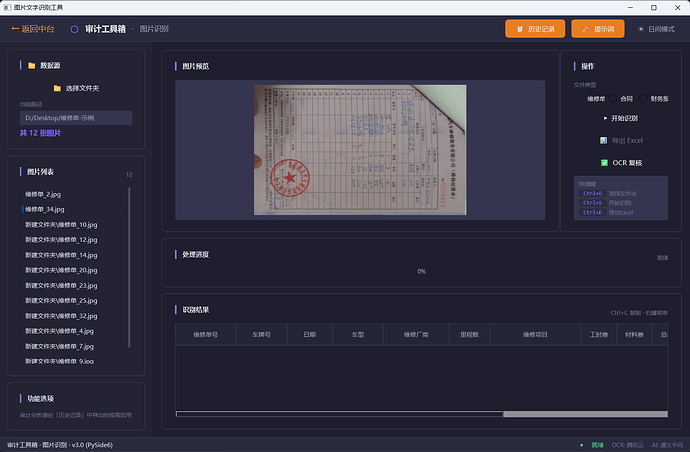Click the 里程数 column header
This screenshot has height=452, width=690.
tap(470, 334)
